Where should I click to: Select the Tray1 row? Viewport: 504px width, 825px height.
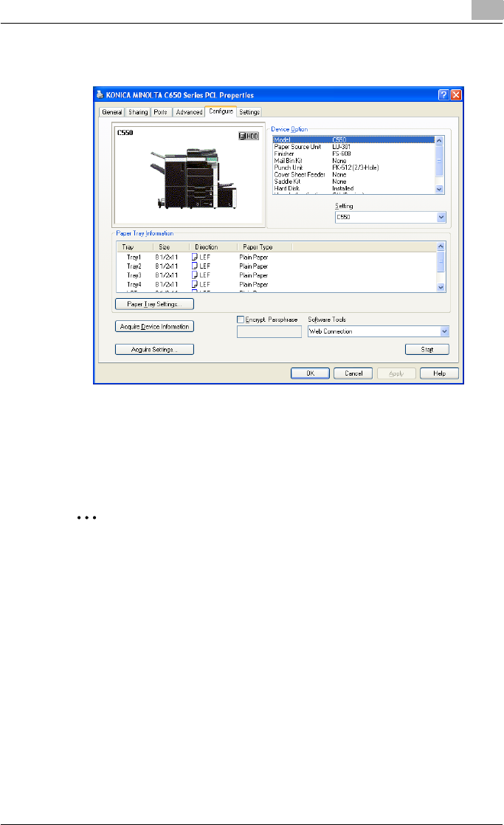click(x=277, y=258)
